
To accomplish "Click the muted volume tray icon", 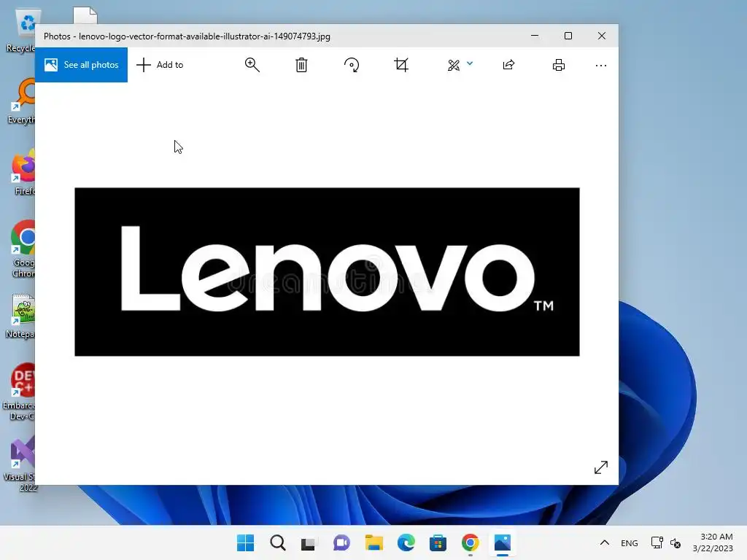I will click(x=675, y=542).
